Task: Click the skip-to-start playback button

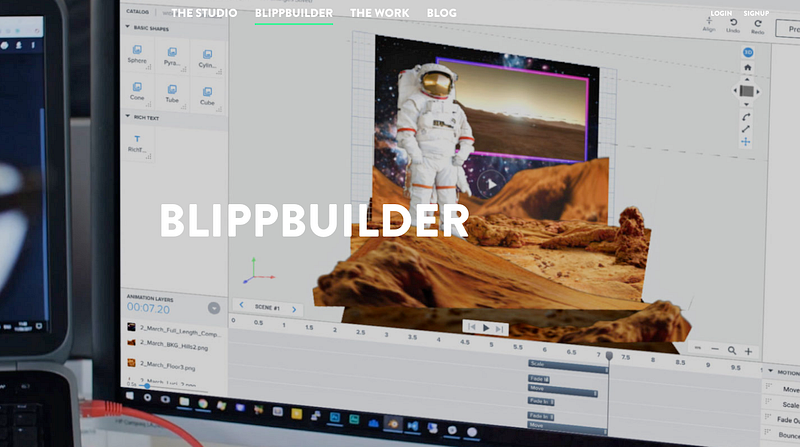Action: click(x=471, y=327)
